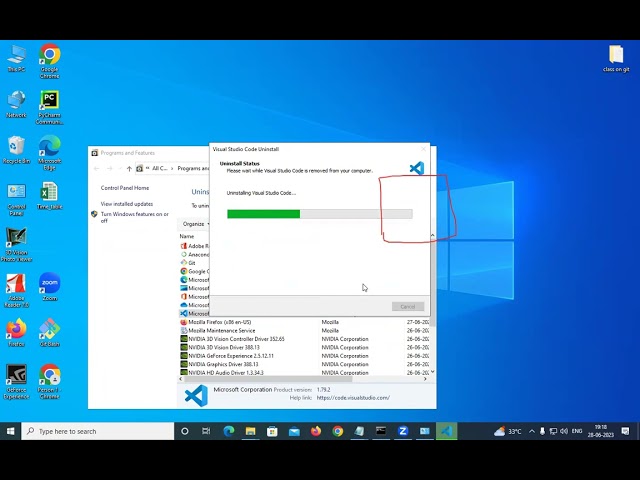Select the Time_table Excel file icon
The height and width of the screenshot is (480, 640).
(49, 196)
